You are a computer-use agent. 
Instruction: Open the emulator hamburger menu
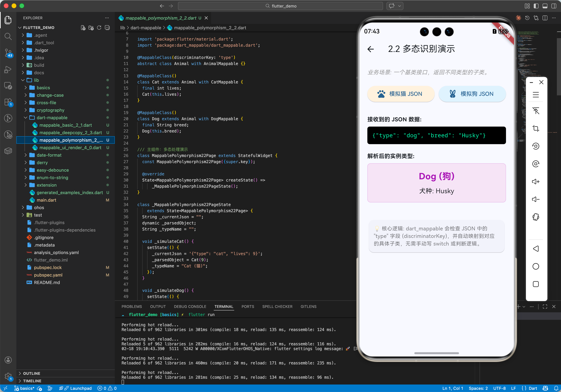click(x=536, y=95)
